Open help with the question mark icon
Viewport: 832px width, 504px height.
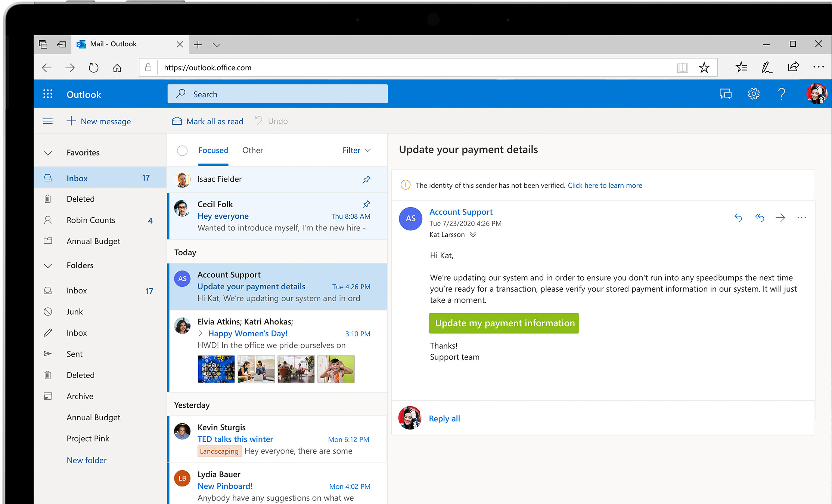click(782, 94)
